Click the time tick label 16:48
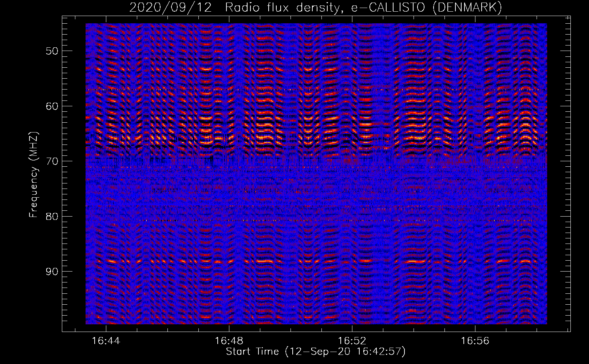Viewport: 589px width, 364px height. (229, 341)
